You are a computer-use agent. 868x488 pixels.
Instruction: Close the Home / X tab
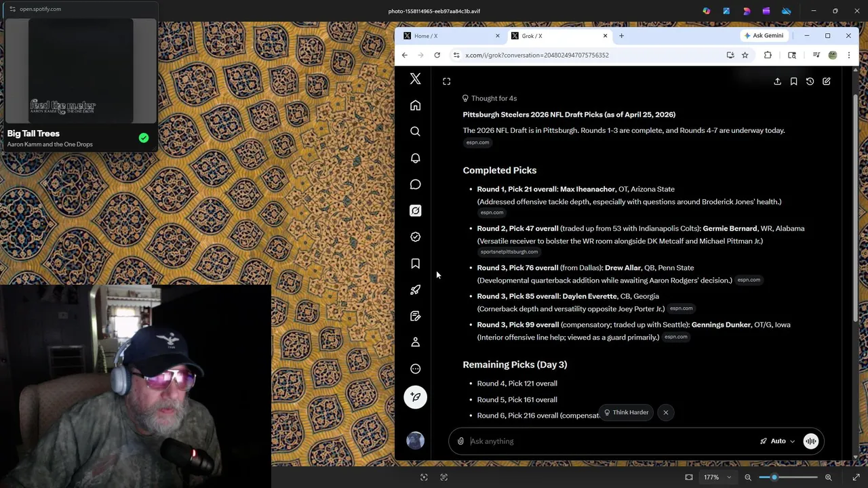coord(497,36)
